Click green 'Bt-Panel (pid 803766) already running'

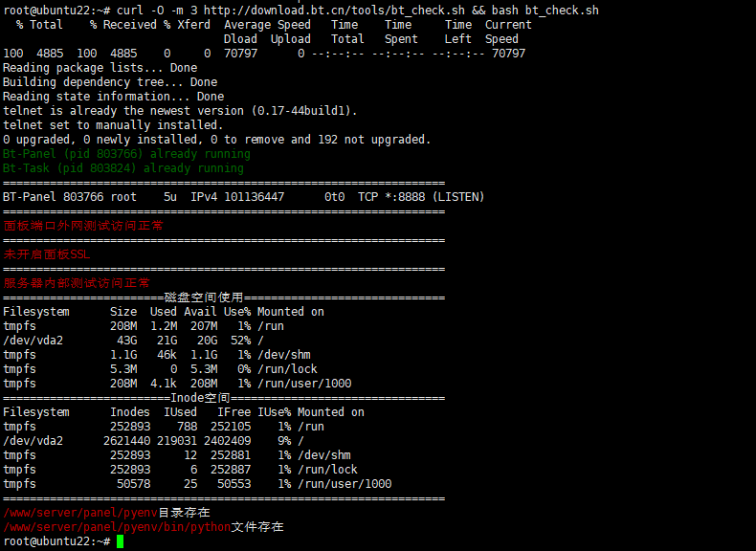[126, 154]
